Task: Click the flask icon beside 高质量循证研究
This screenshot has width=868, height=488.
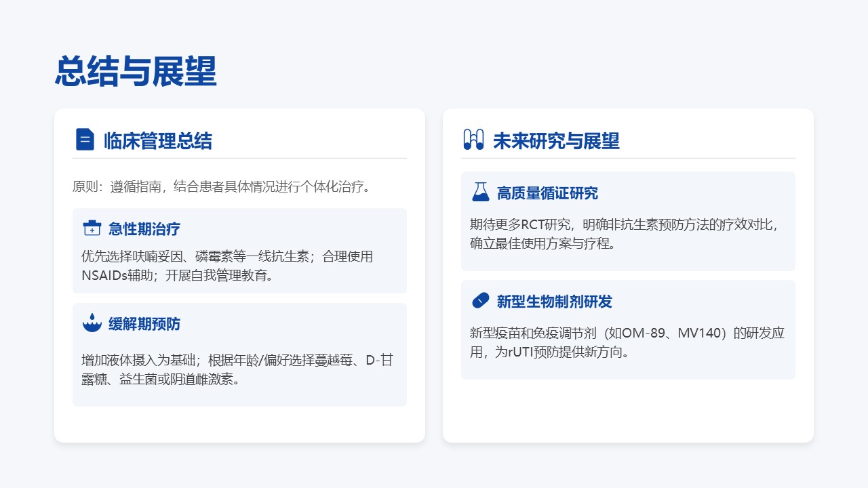Action: [480, 192]
